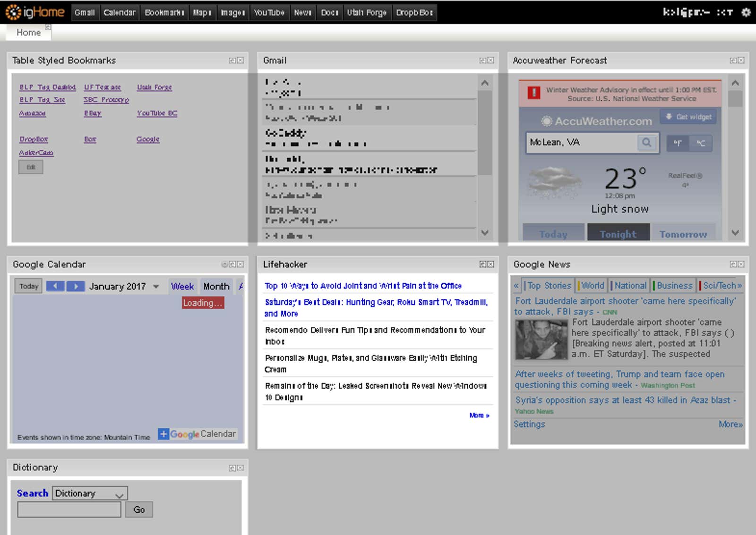Click Accuweather widget scroll-up arrow
This screenshot has width=756, height=535.
[x=735, y=83]
